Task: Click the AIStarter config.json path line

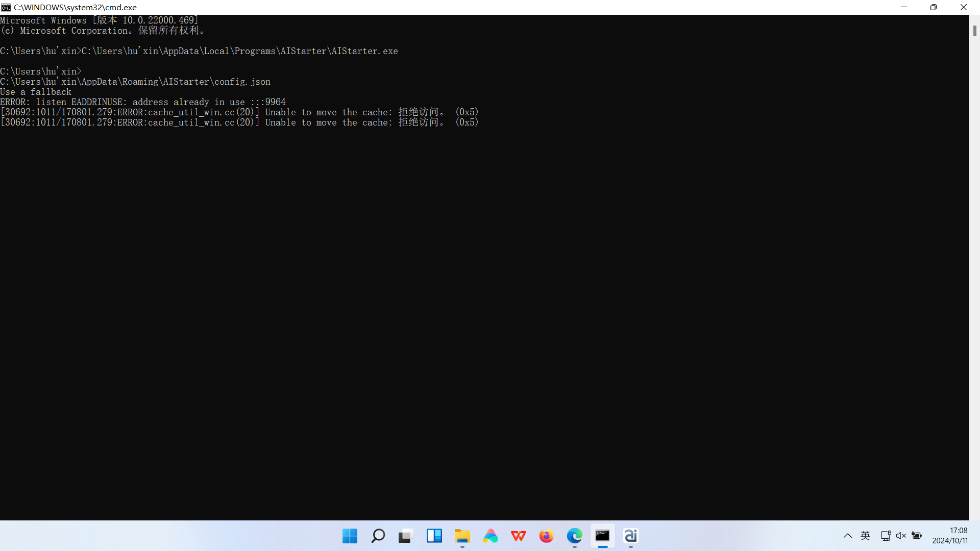Action: tap(135, 82)
